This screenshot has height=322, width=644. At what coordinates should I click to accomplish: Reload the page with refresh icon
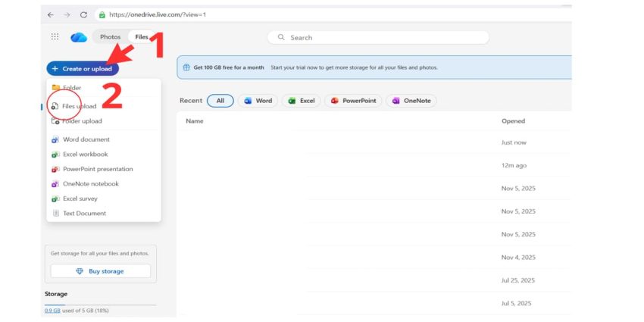(84, 15)
